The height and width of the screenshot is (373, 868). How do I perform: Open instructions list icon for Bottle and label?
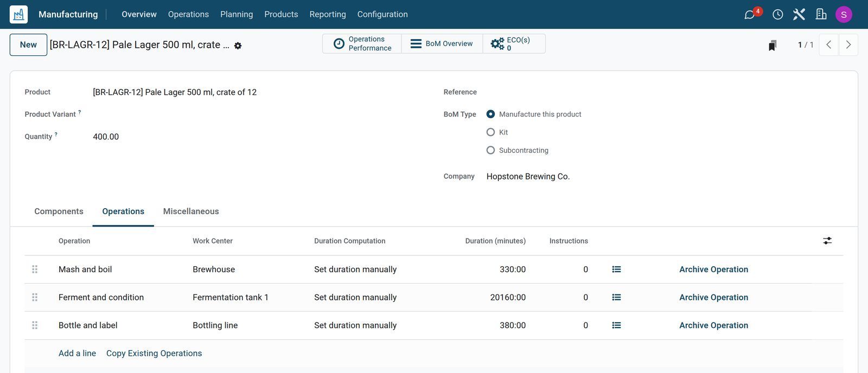tap(616, 325)
